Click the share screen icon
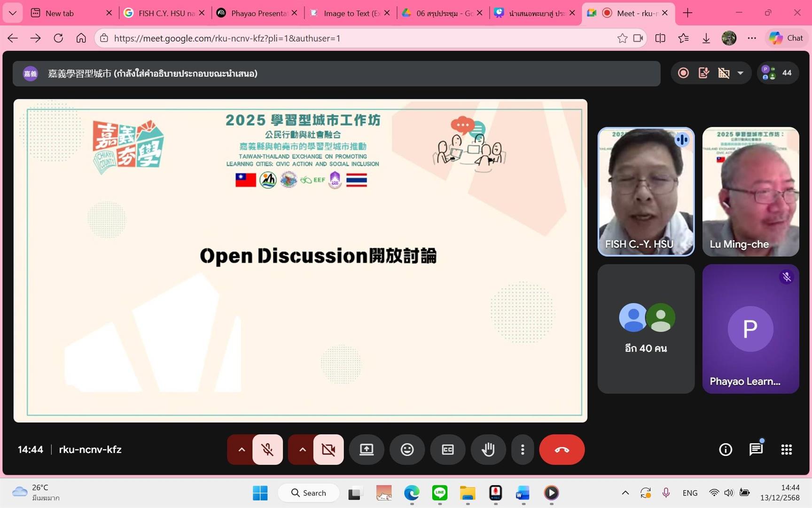 coord(367,450)
